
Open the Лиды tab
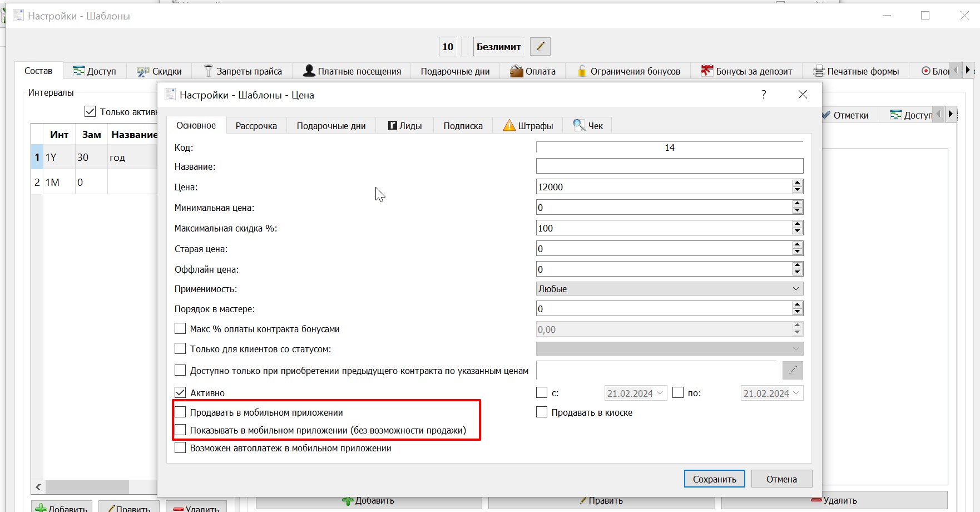click(405, 126)
